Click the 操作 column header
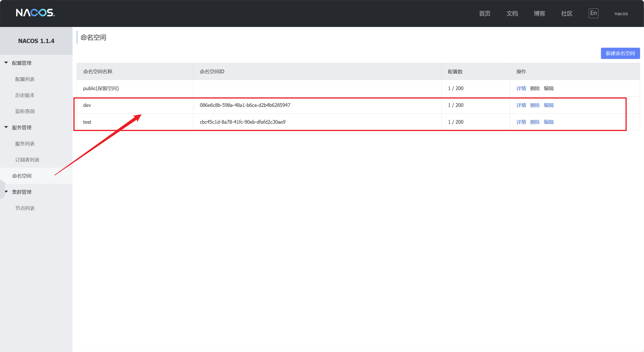 [575, 72]
